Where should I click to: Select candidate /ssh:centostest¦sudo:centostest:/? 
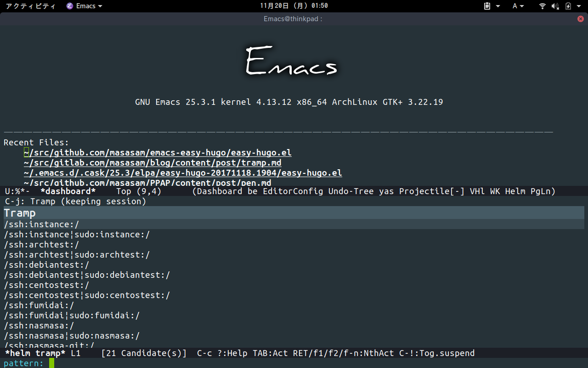coord(87,295)
